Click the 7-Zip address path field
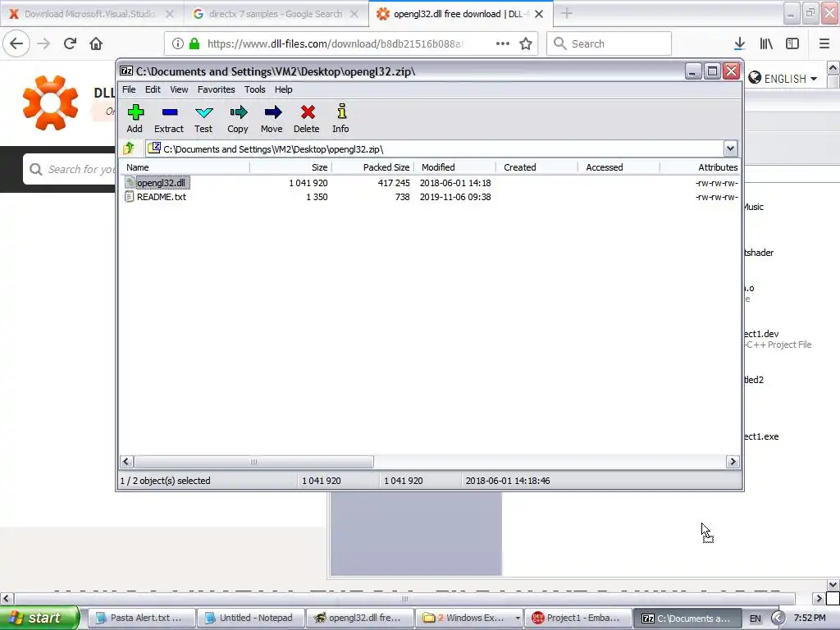Screen dimensions: 840x630 pyautogui.click(x=435, y=148)
